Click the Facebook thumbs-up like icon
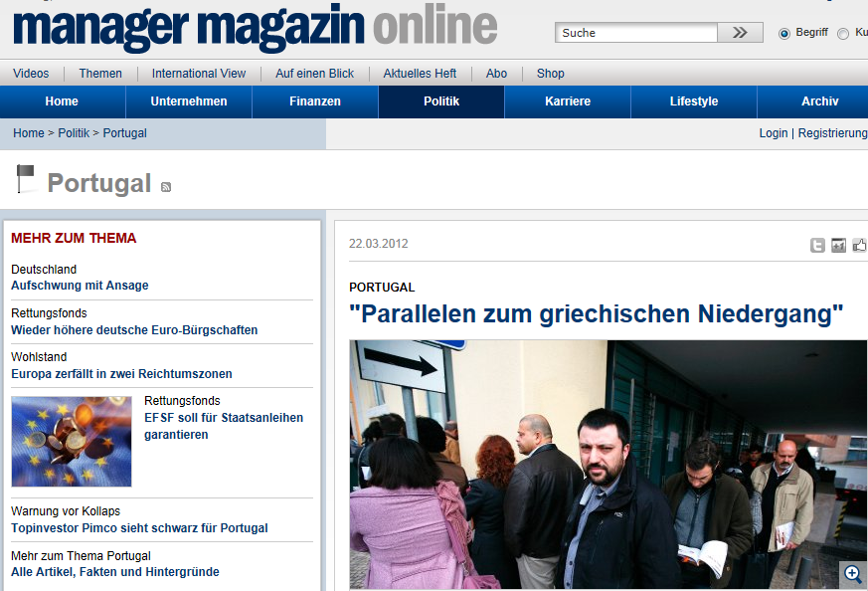Image resolution: width=868 pixels, height=591 pixels. (860, 246)
